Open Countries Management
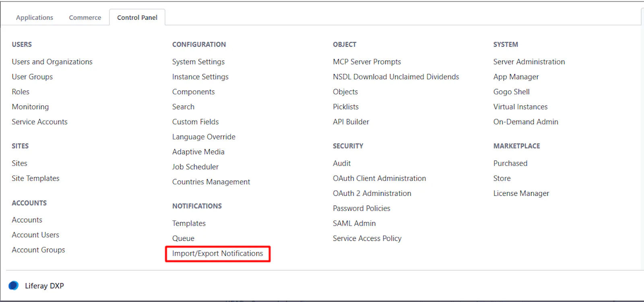 [211, 182]
